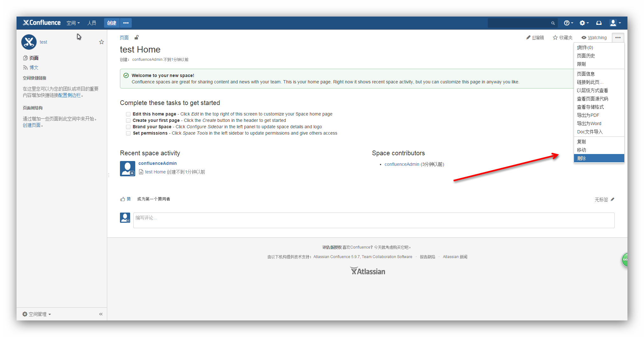Click the 评估版授权 evaluation license link
This screenshot has width=644, height=337.
click(332, 247)
